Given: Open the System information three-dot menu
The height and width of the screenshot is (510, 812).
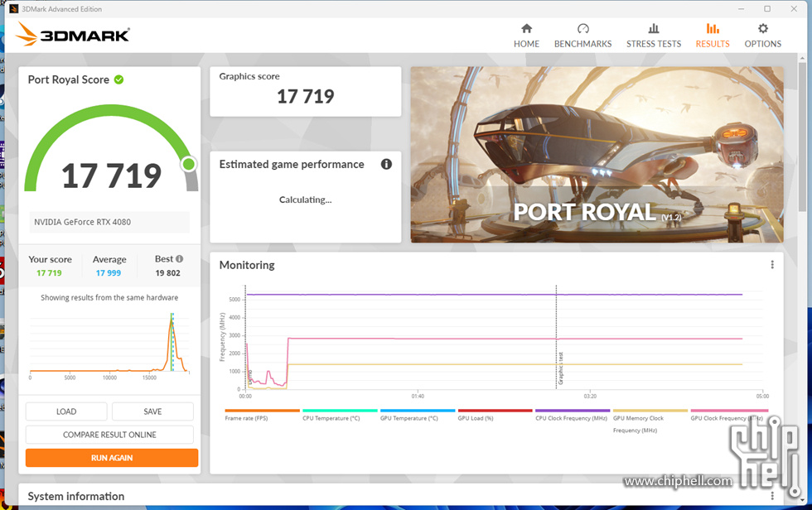Looking at the screenshot, I should point(772,496).
